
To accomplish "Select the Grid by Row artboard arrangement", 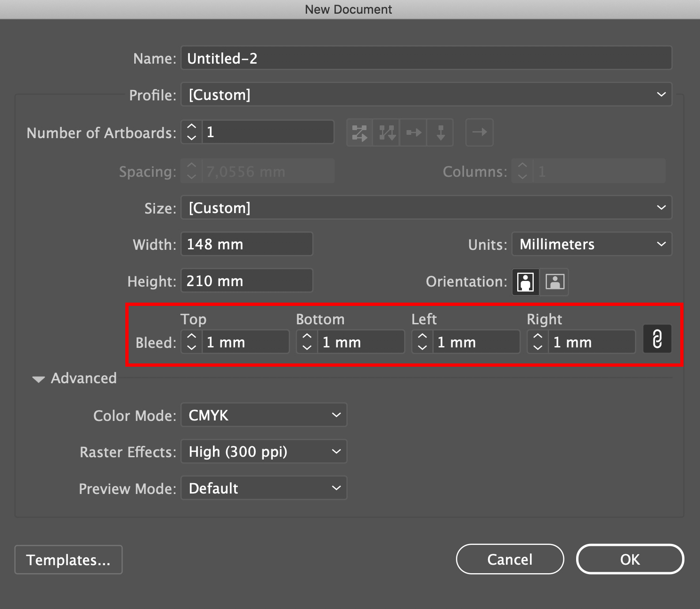I will coord(359,132).
